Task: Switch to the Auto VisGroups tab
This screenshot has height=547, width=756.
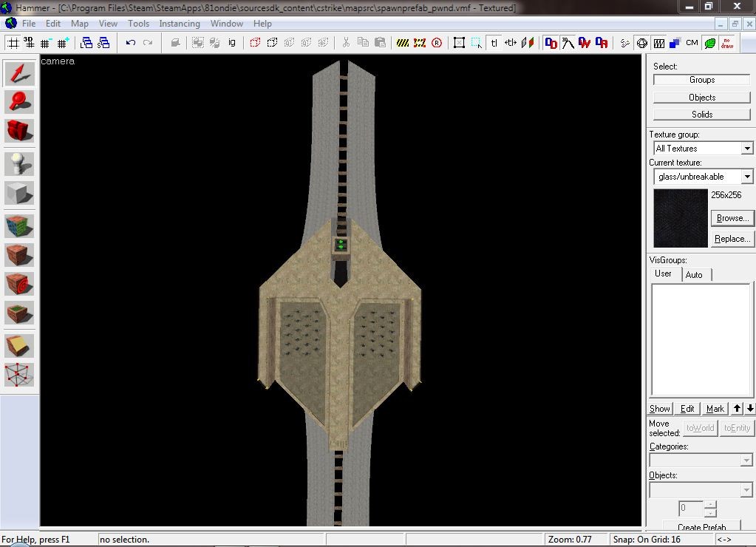Action: 694,274
